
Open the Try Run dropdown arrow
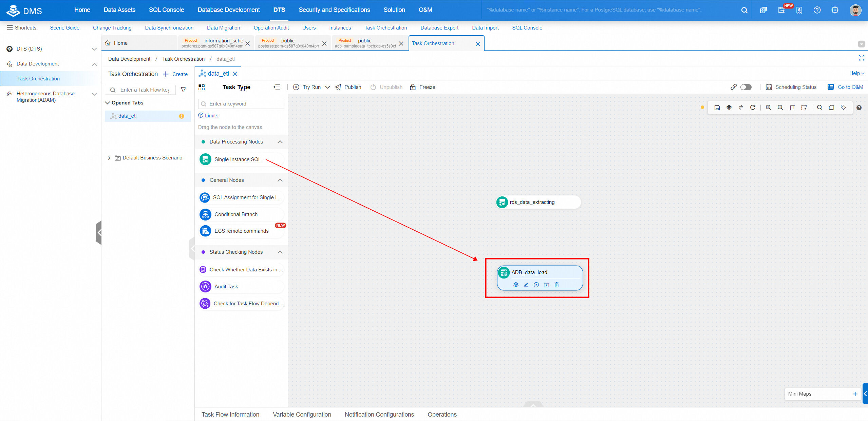coord(327,87)
